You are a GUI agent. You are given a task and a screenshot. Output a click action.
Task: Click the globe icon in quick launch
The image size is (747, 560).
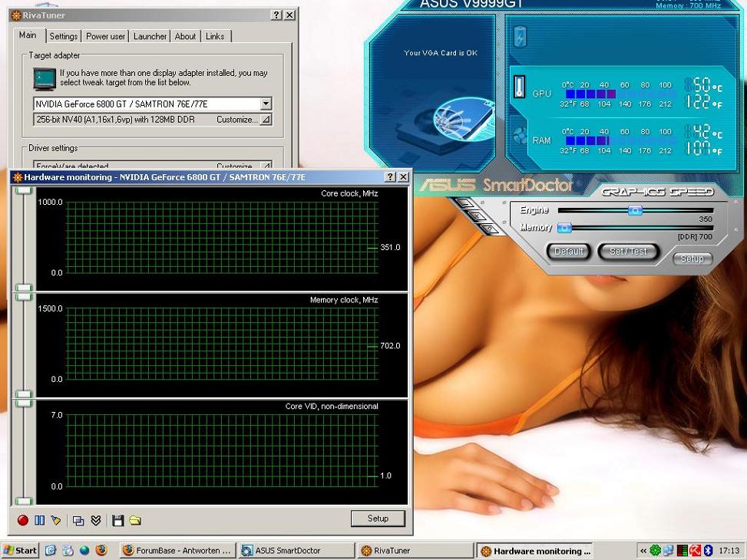[84, 551]
